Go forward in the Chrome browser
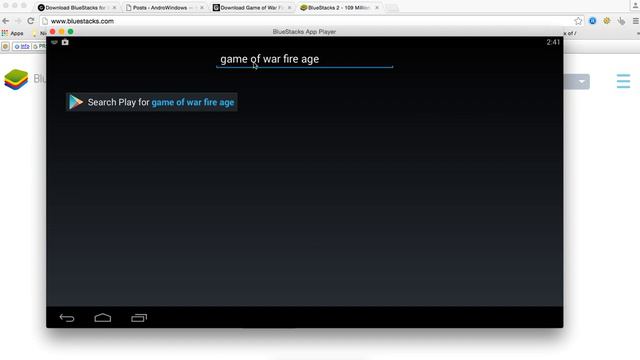Viewport: 640px width, 360px height. tap(18, 21)
